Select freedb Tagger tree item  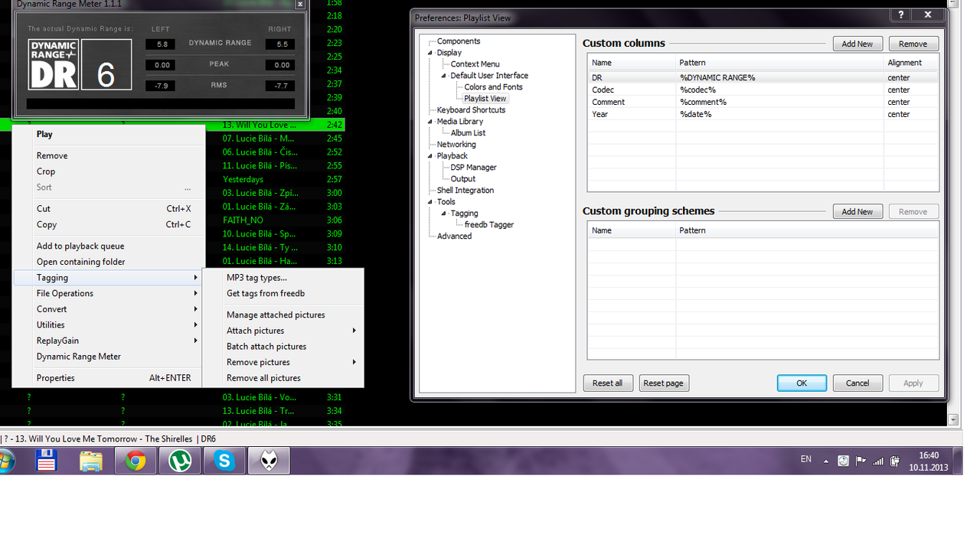[x=488, y=225]
